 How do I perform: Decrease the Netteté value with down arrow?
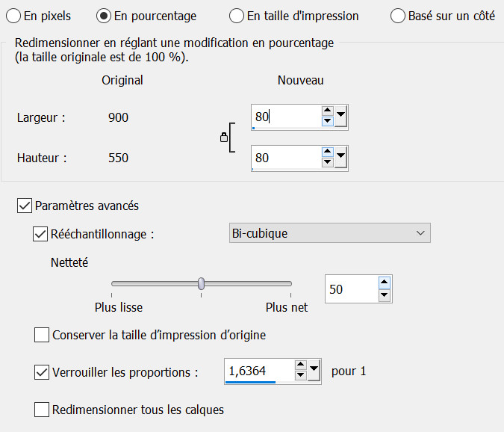coord(385,294)
